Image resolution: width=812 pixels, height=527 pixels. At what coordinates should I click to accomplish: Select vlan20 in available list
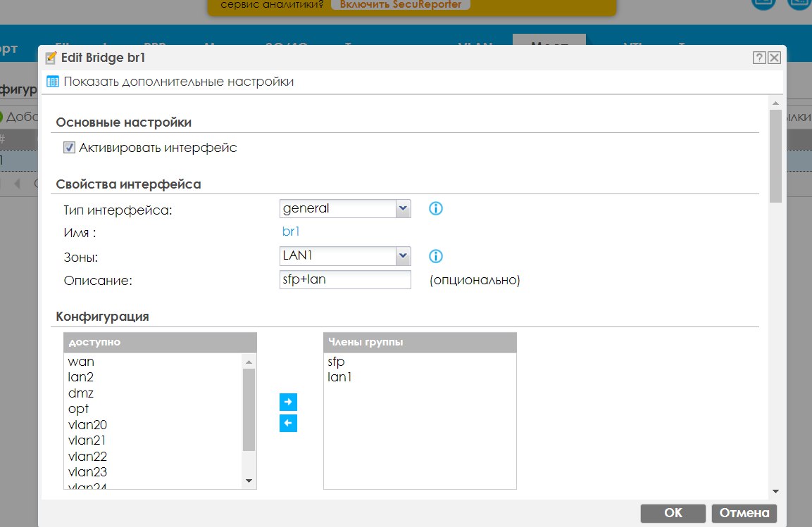coord(87,424)
